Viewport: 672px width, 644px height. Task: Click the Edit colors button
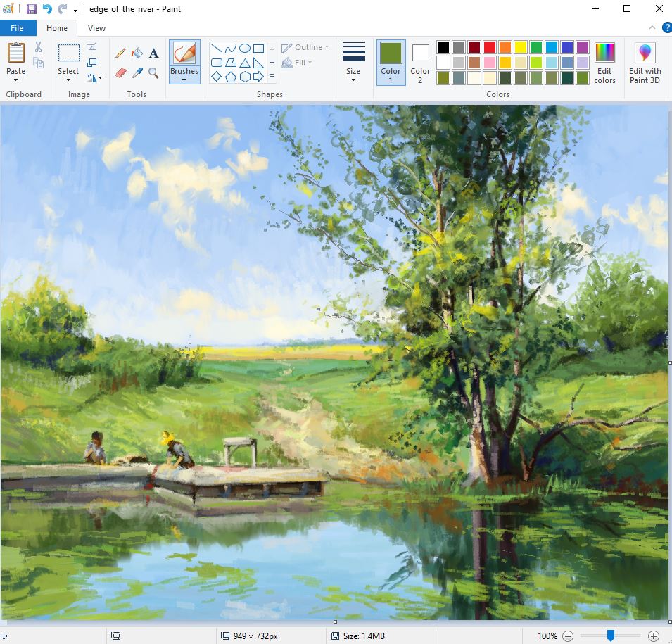604,62
